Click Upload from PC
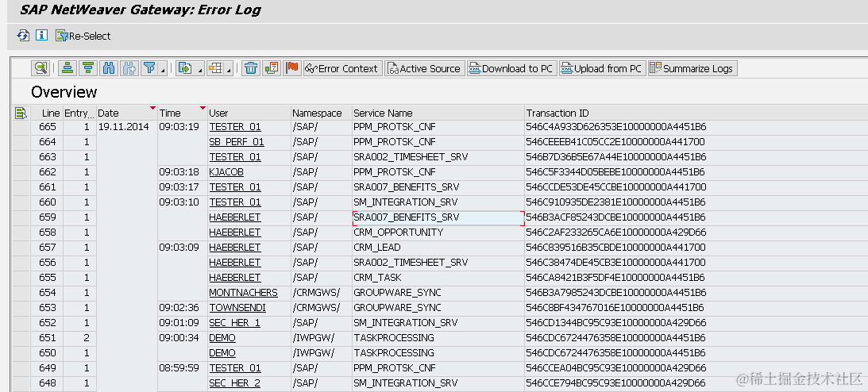 click(602, 68)
